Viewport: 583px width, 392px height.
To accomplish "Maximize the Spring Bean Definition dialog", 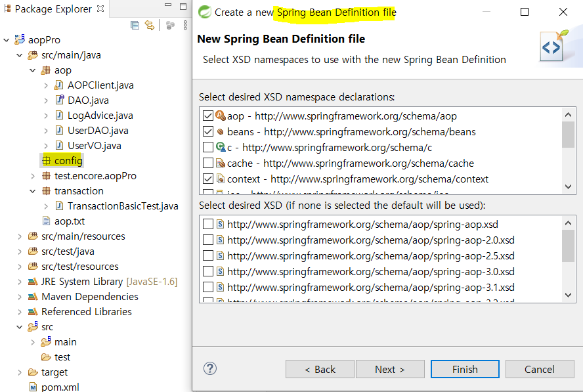I will (525, 12).
